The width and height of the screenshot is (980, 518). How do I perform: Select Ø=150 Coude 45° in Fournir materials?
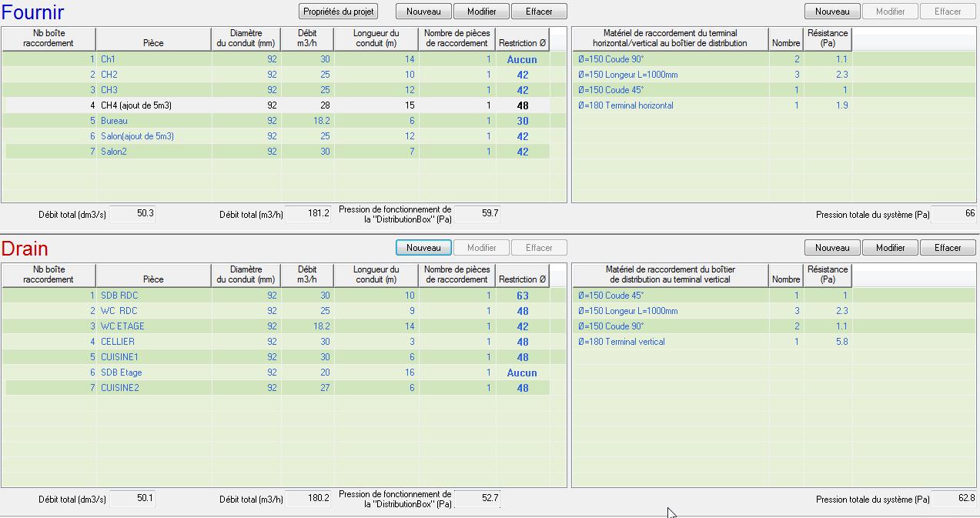(x=774, y=90)
